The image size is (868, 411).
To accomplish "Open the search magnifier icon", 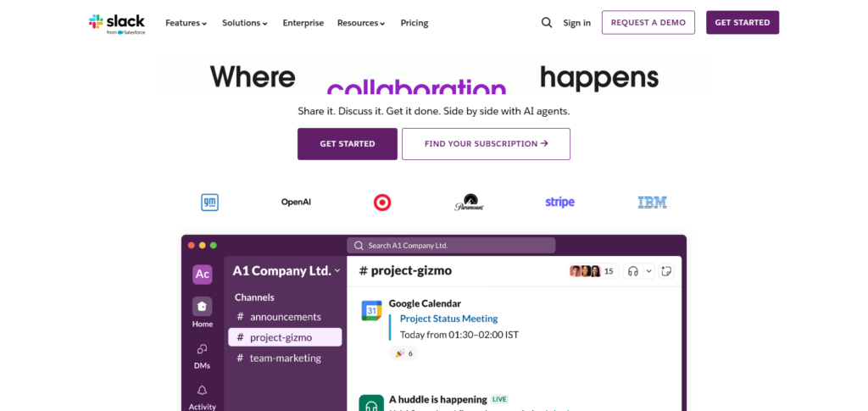I will pos(547,23).
